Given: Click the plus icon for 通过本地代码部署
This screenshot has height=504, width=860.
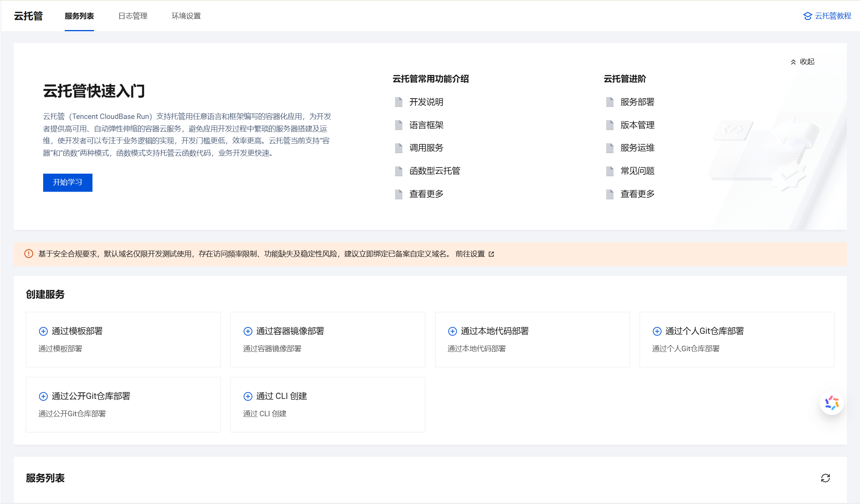Looking at the screenshot, I should click(x=453, y=332).
